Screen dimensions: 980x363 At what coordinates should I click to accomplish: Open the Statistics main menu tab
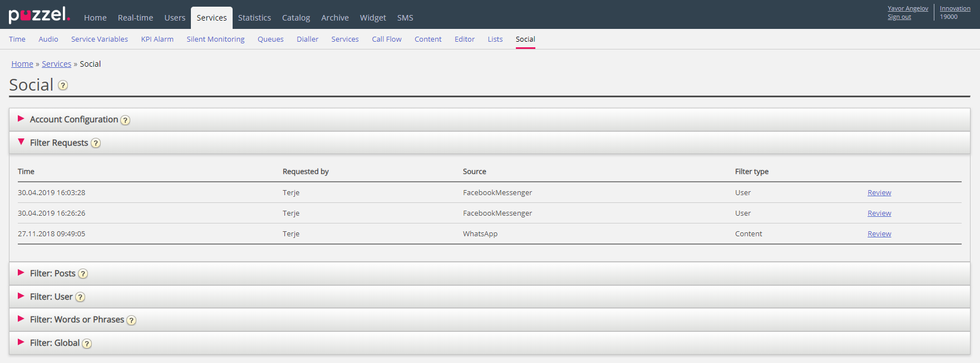point(254,18)
